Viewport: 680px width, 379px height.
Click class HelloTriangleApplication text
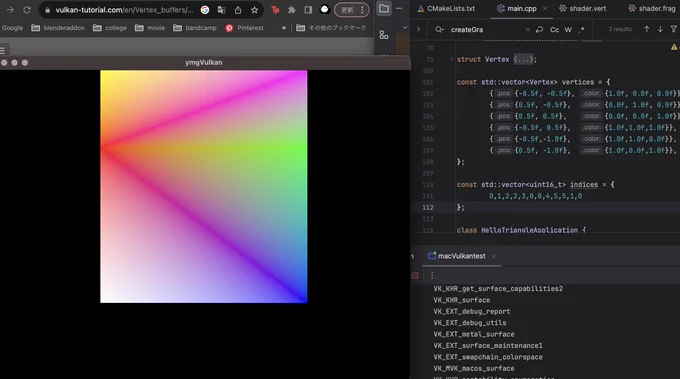[517, 230]
